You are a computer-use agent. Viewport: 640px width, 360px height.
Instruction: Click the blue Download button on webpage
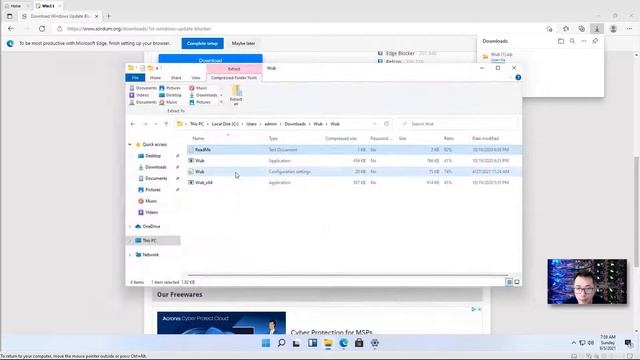[x=210, y=59]
